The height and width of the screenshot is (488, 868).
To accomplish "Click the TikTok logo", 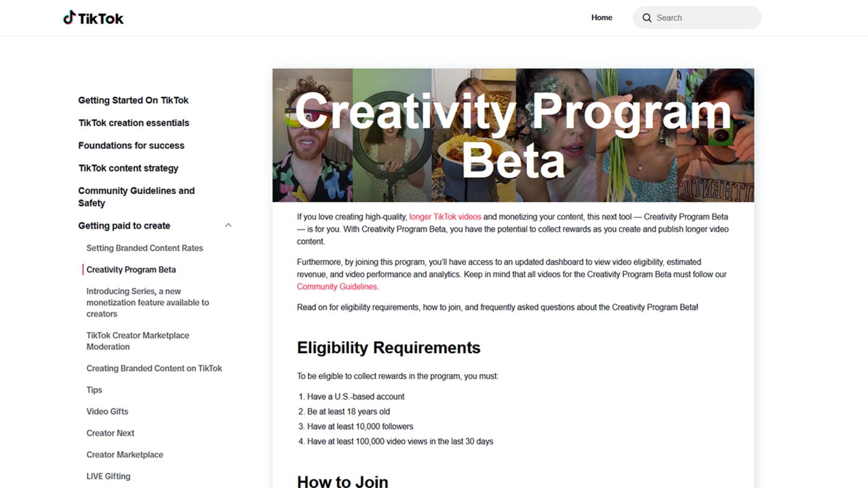I will coord(93,18).
